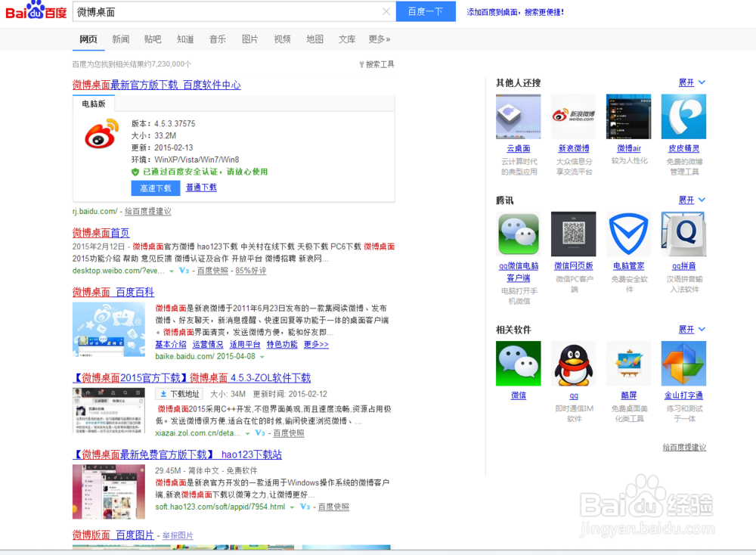Open 百度快照 for desktop.weibo.com result
756x555 pixels.
tap(212, 271)
